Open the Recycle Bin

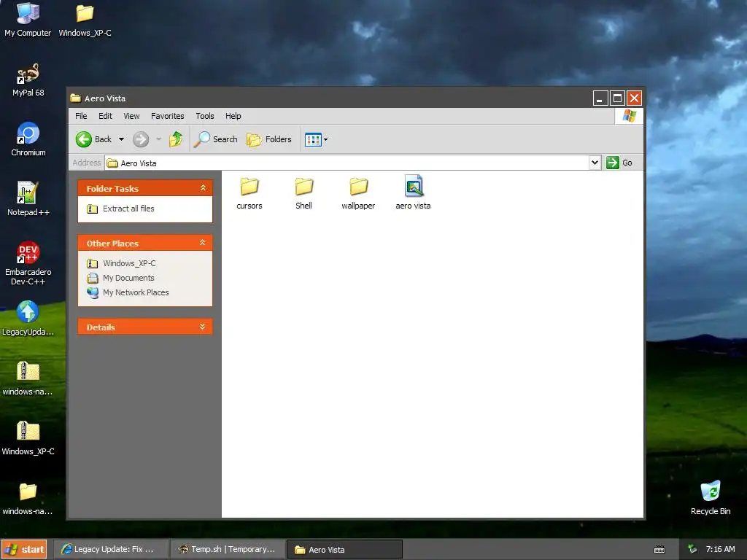click(x=711, y=498)
